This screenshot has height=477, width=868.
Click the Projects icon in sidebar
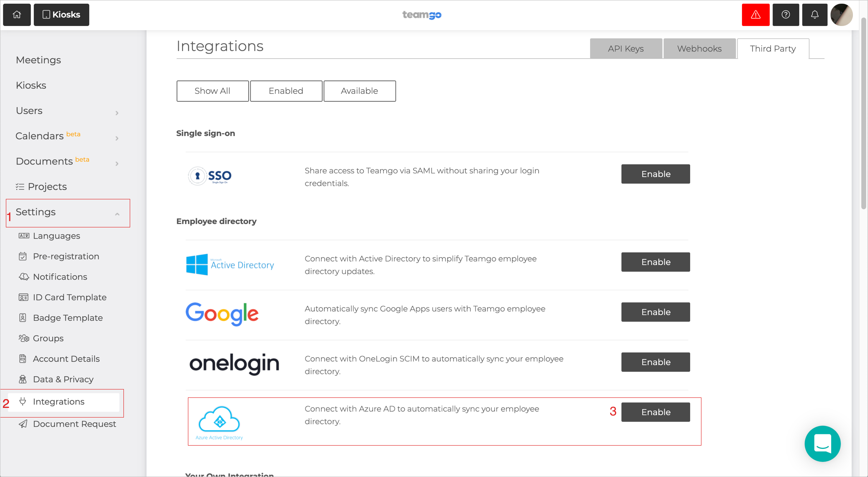(20, 186)
